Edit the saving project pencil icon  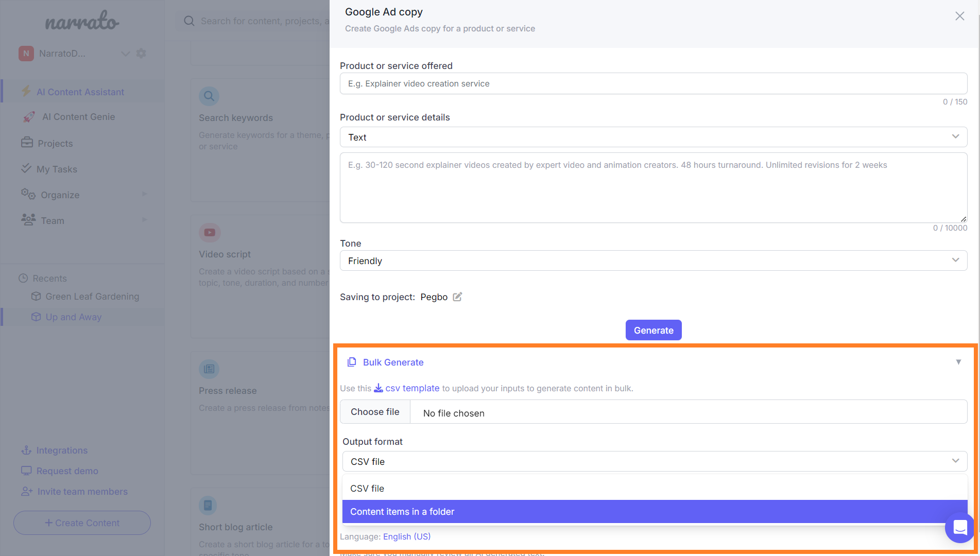click(x=457, y=297)
